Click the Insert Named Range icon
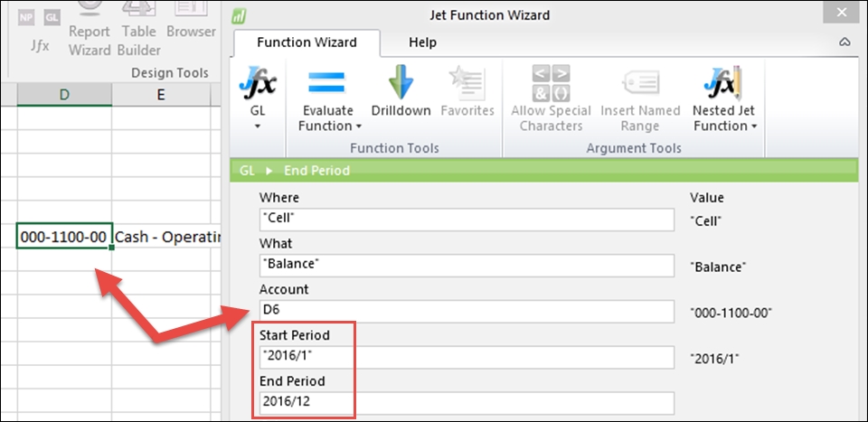Image resolution: width=868 pixels, height=422 pixels. point(639,83)
